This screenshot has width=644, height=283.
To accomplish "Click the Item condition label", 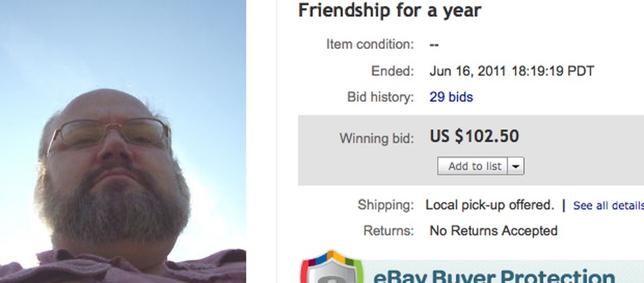I will coord(370,44).
